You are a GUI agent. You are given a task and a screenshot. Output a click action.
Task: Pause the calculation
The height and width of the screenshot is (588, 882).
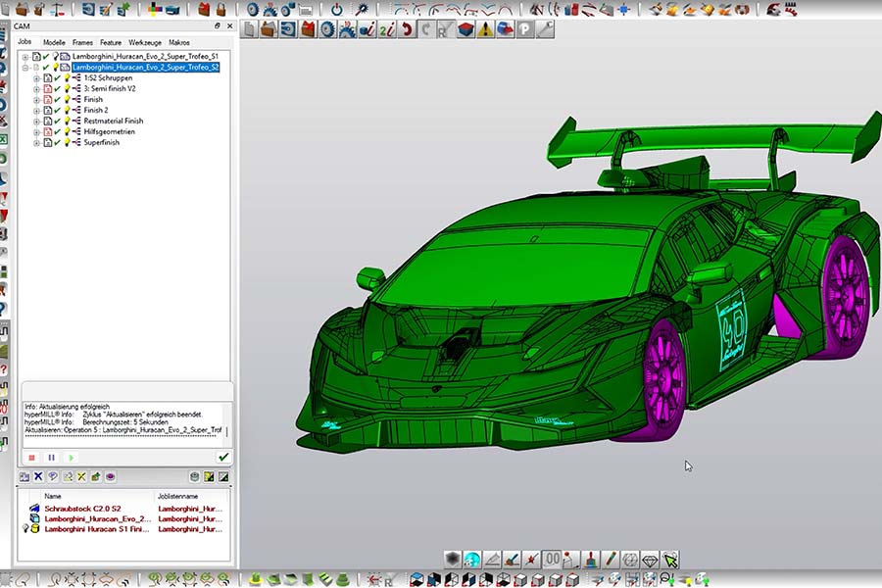tap(51, 458)
